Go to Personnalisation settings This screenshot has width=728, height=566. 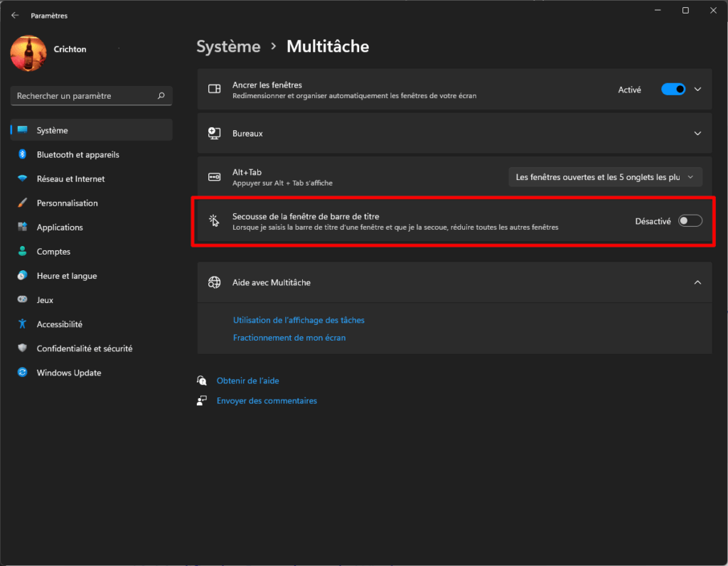tap(67, 203)
